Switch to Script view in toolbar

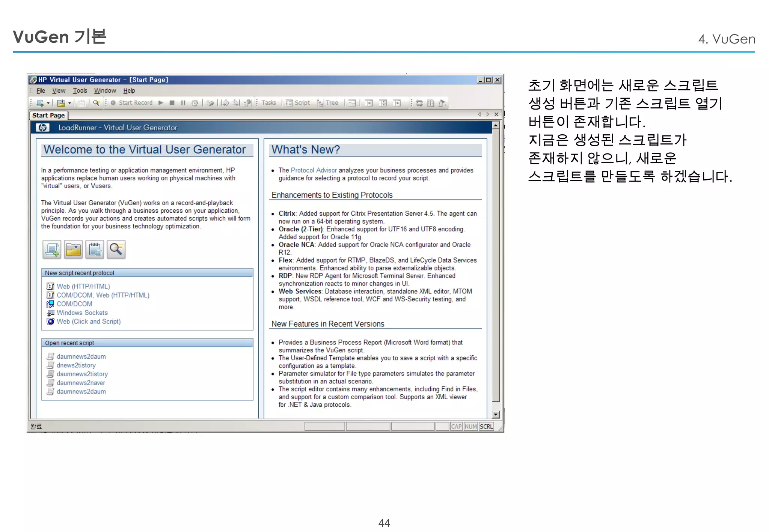(298, 103)
